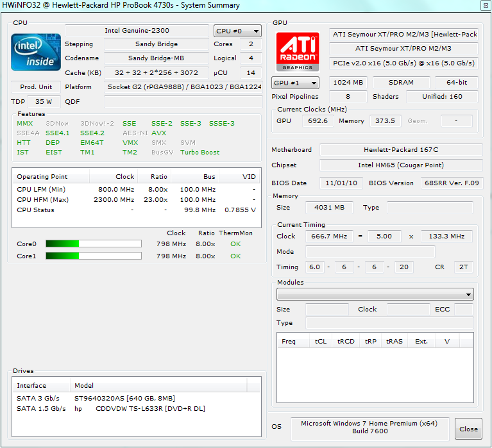
Task: Open the CPU #0 selector dropdown
Action: coord(237,31)
